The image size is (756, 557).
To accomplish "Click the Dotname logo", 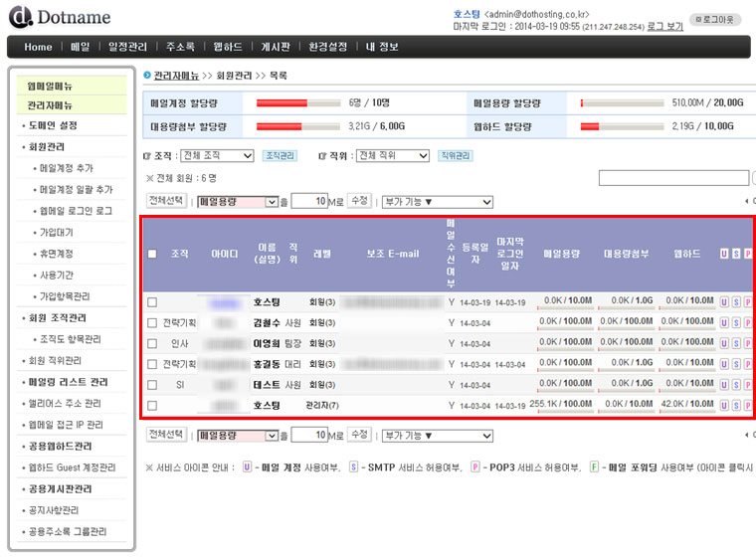I will (60, 17).
